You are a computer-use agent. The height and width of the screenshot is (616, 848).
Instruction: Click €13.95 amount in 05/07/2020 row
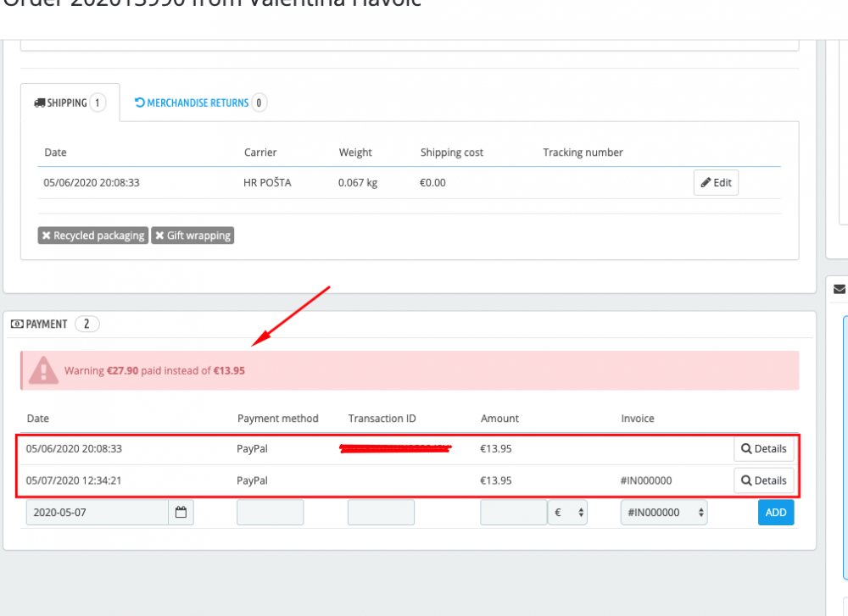[496, 480]
